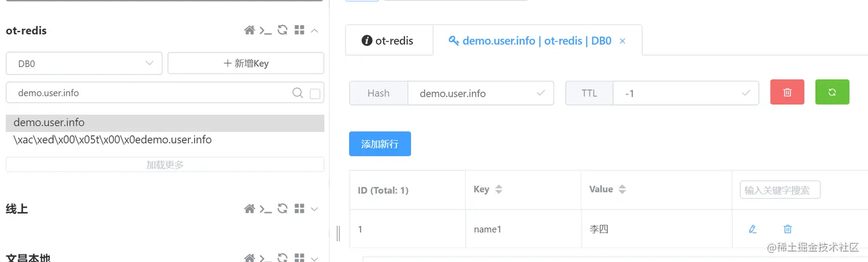Confirm TTL value checkmark

click(746, 93)
